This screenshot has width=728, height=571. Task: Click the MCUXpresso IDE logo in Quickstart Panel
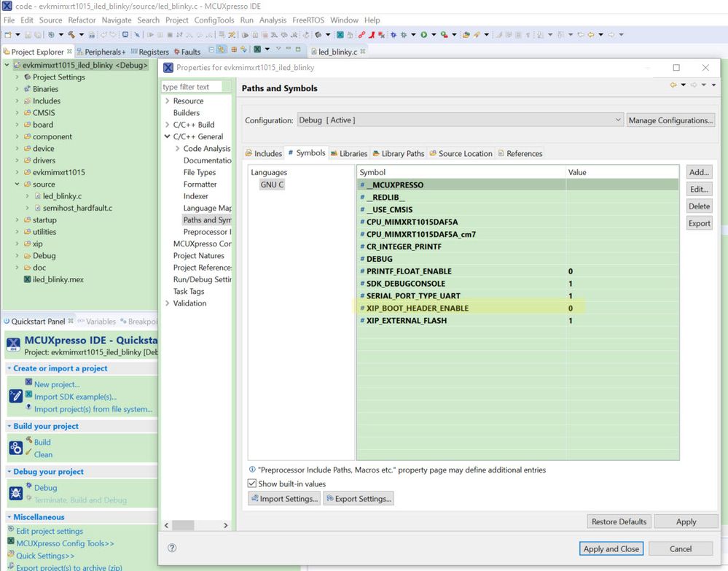click(13, 345)
